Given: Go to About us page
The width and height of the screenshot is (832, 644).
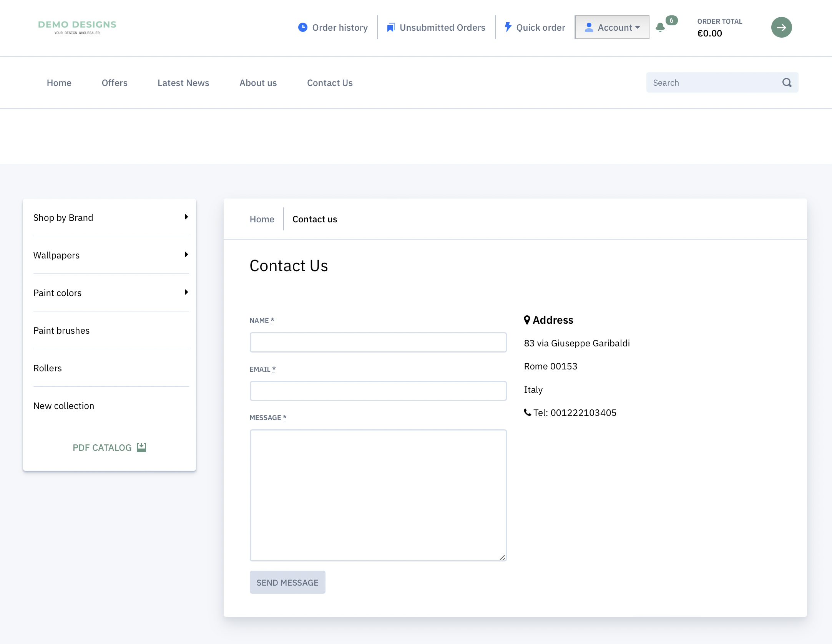Looking at the screenshot, I should [x=258, y=83].
